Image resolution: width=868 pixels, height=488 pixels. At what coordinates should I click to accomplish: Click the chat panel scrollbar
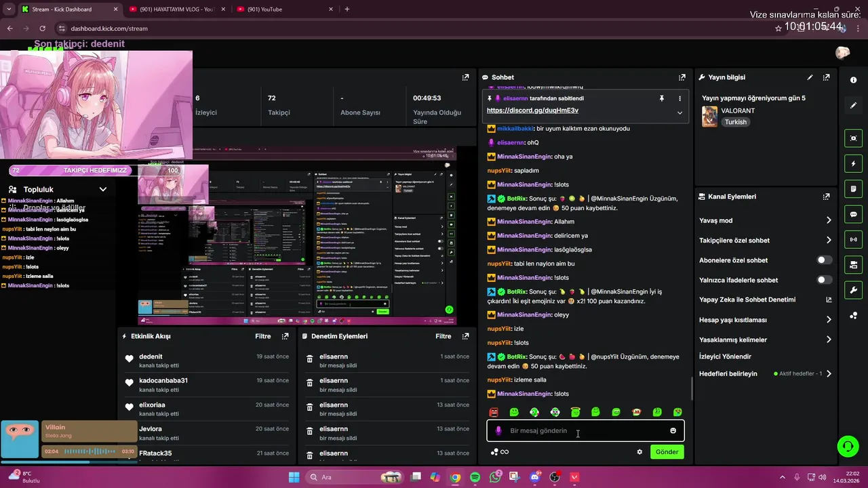tap(692, 388)
